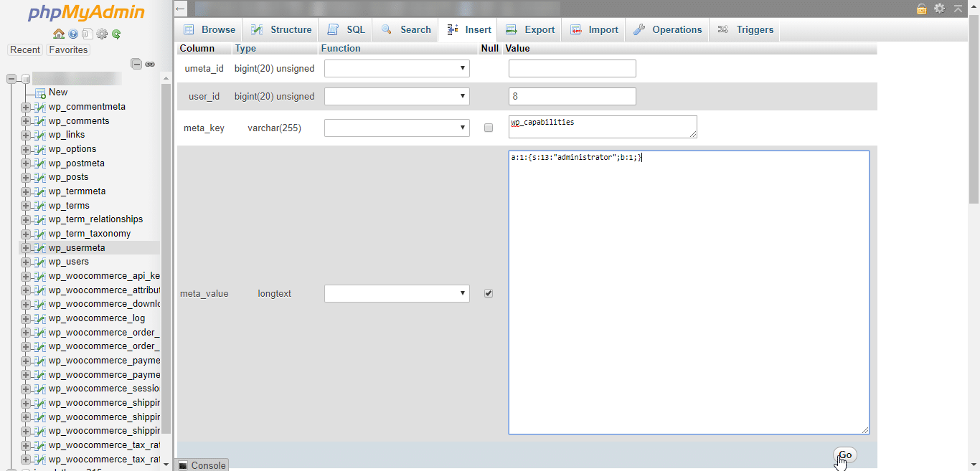Image resolution: width=980 pixels, height=471 pixels.
Task: Open the Favorites list
Action: click(67, 49)
